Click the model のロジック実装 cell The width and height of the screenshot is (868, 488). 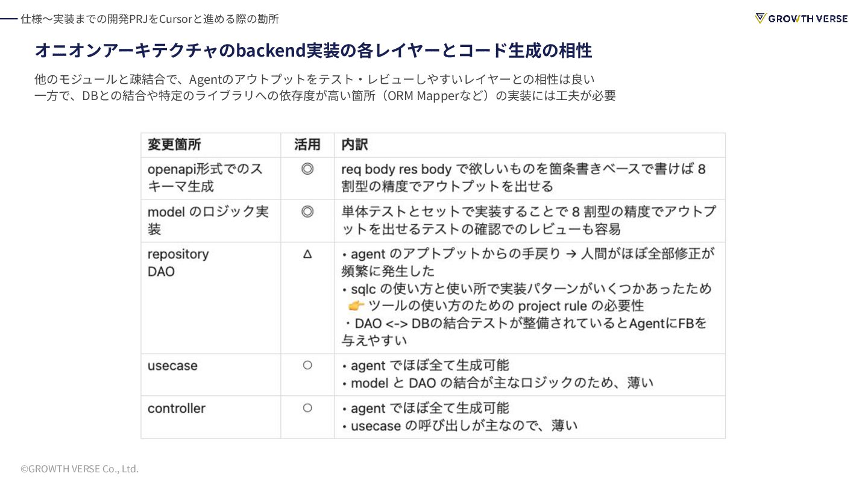coord(211,221)
